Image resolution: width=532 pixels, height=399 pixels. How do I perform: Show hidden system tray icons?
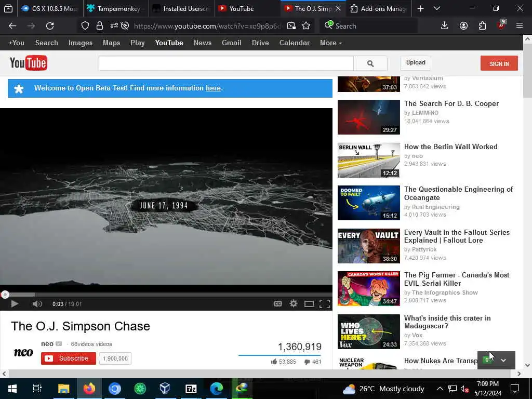pos(440,389)
